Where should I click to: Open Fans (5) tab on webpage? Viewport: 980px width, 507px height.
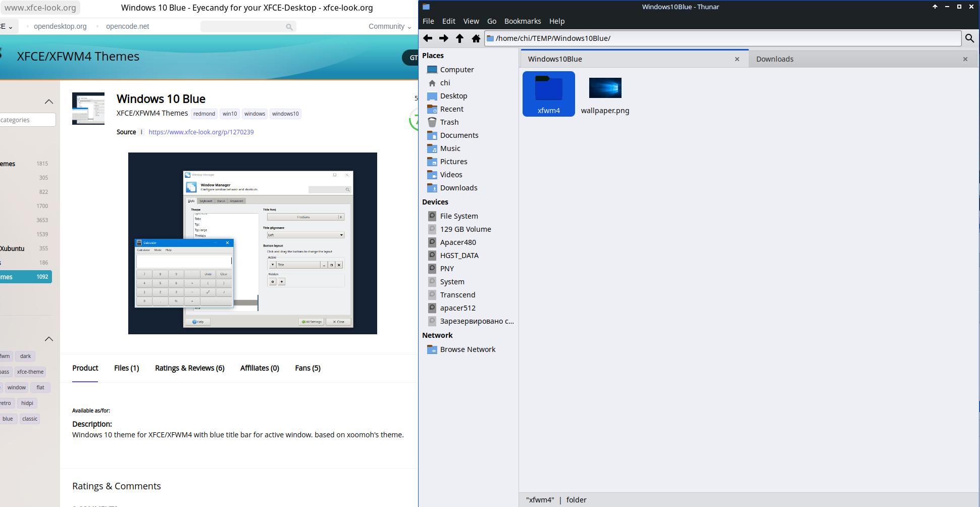point(307,368)
